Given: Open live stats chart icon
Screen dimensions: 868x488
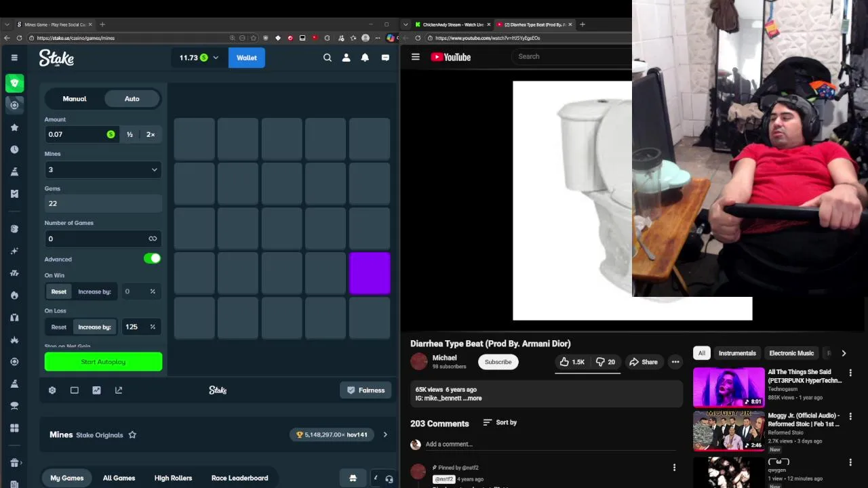Looking at the screenshot, I should click(x=96, y=390).
